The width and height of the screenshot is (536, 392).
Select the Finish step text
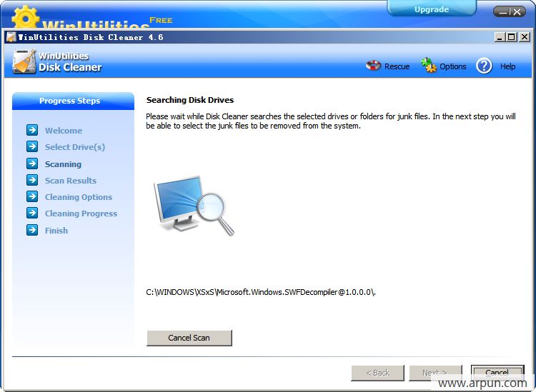click(56, 231)
